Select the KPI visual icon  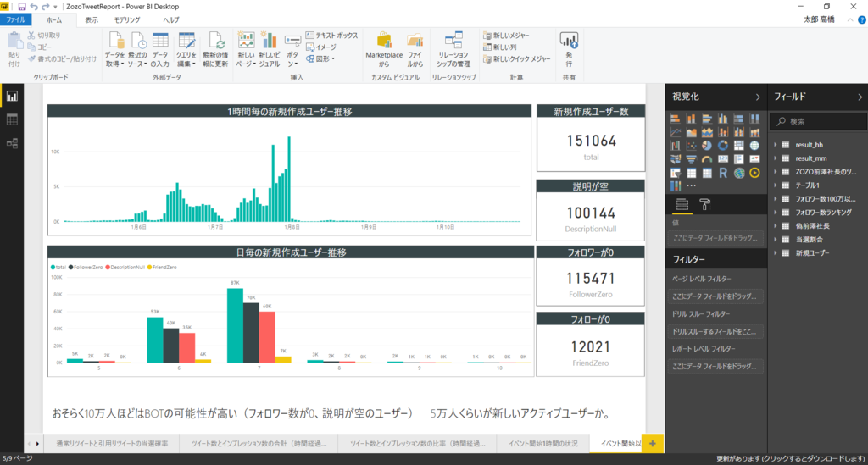(755, 159)
